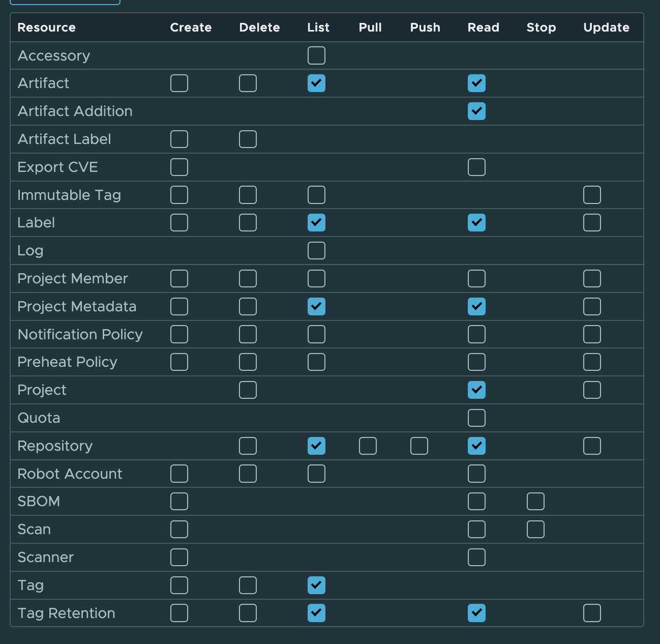Uncheck Project Metadata List permission
Viewport: 660px width, 644px height.
(316, 307)
